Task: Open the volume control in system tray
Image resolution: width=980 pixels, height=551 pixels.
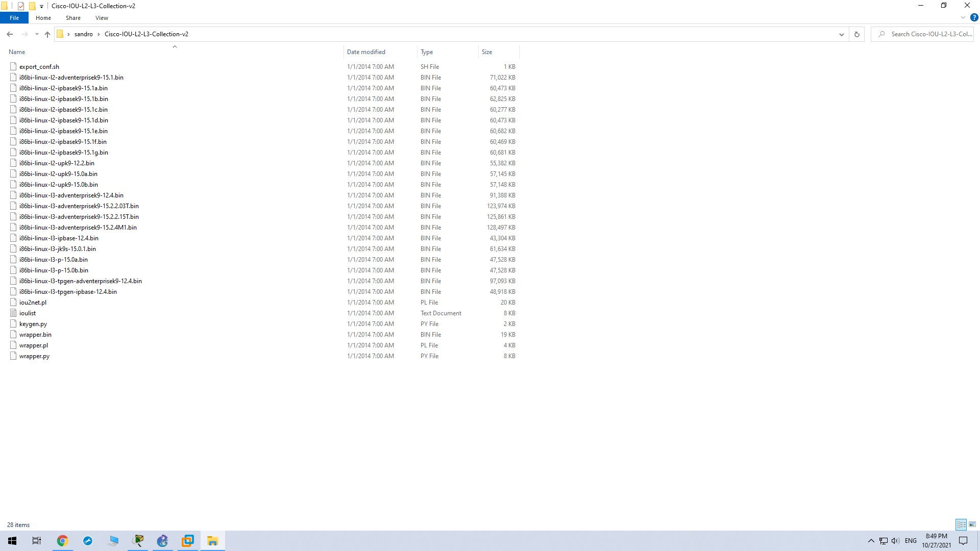Action: (896, 541)
